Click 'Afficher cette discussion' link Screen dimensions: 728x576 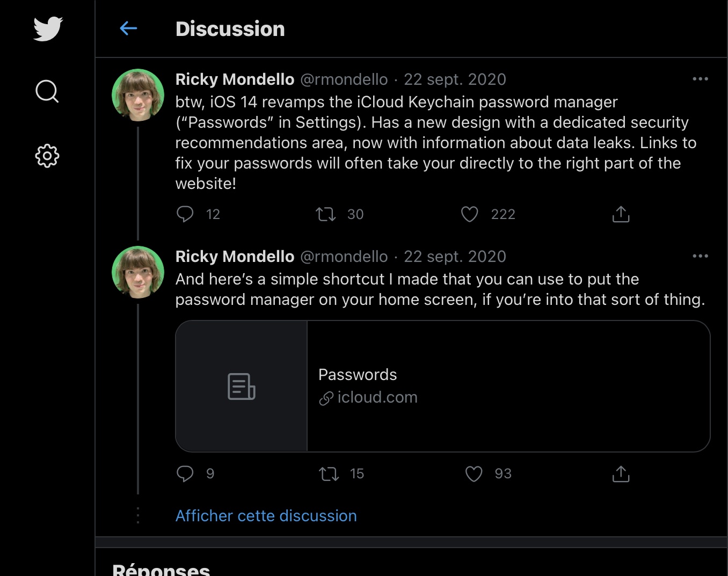point(266,516)
